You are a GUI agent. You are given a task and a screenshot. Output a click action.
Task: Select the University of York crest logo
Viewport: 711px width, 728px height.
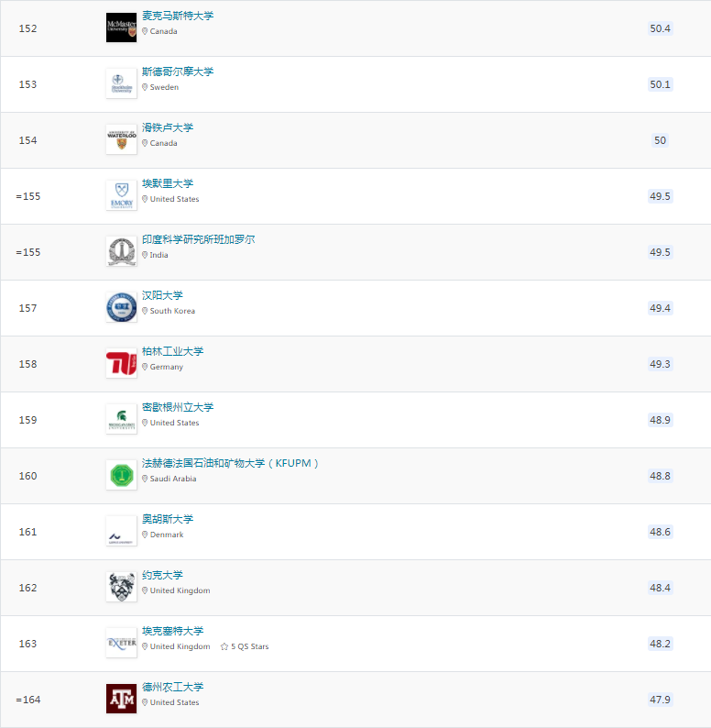tap(121, 587)
